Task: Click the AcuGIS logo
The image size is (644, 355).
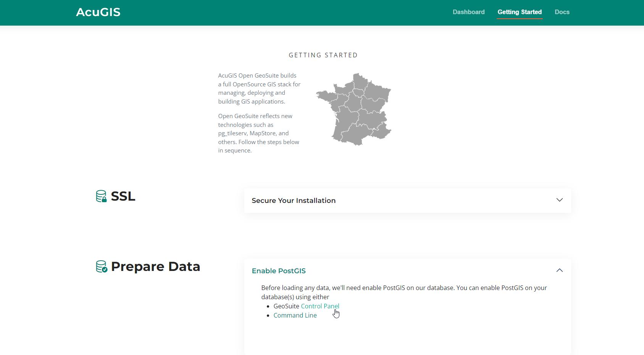Action: 98,12
